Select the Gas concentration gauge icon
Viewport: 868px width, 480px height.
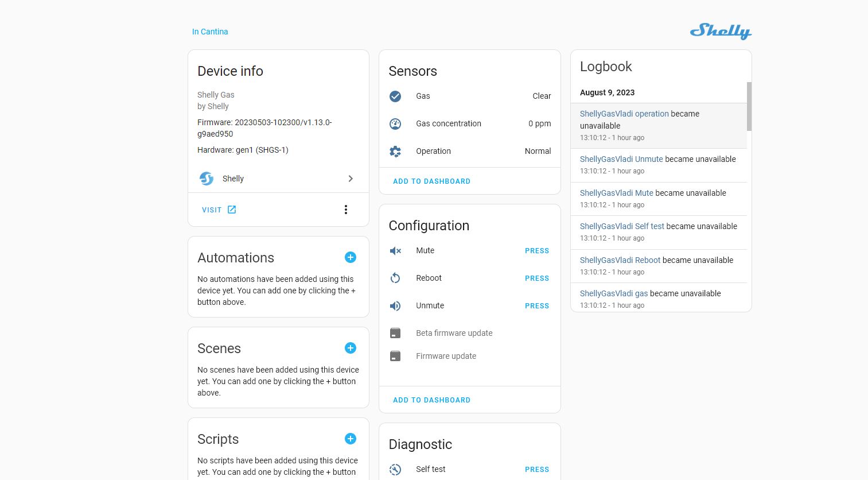tap(395, 123)
